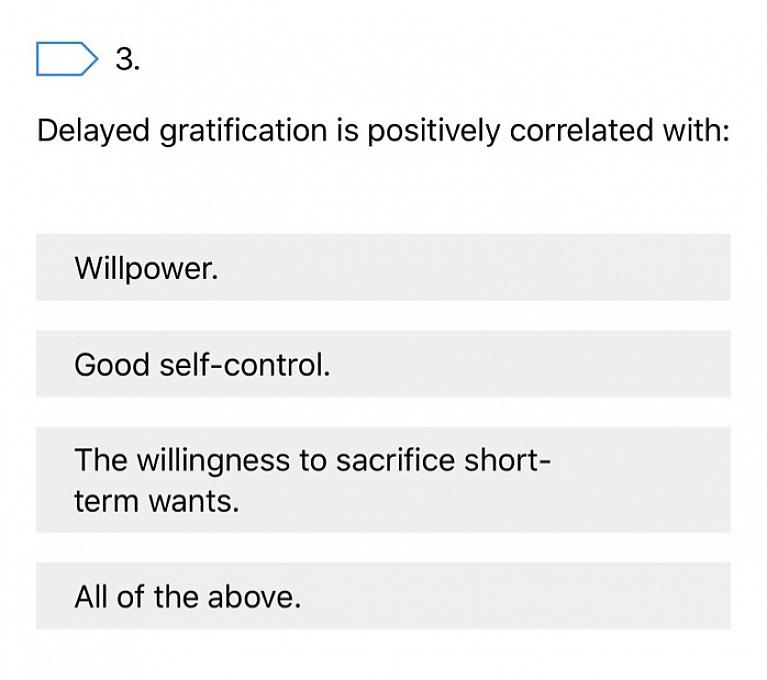
Task: Tap the "Good self-control" text label
Action: point(201,365)
